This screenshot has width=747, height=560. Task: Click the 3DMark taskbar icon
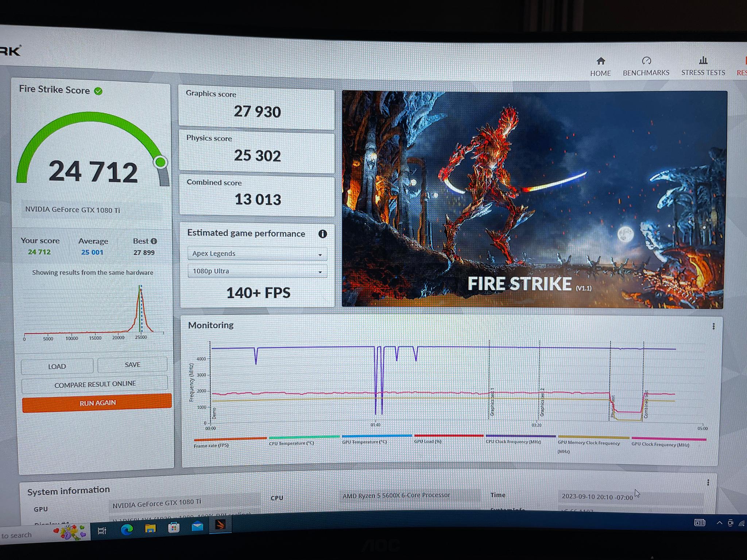[220, 525]
